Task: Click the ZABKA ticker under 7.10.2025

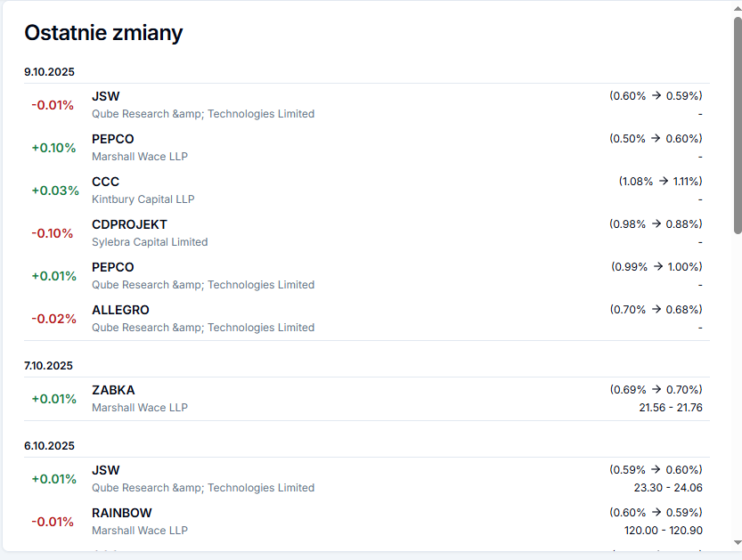Action: tap(113, 390)
